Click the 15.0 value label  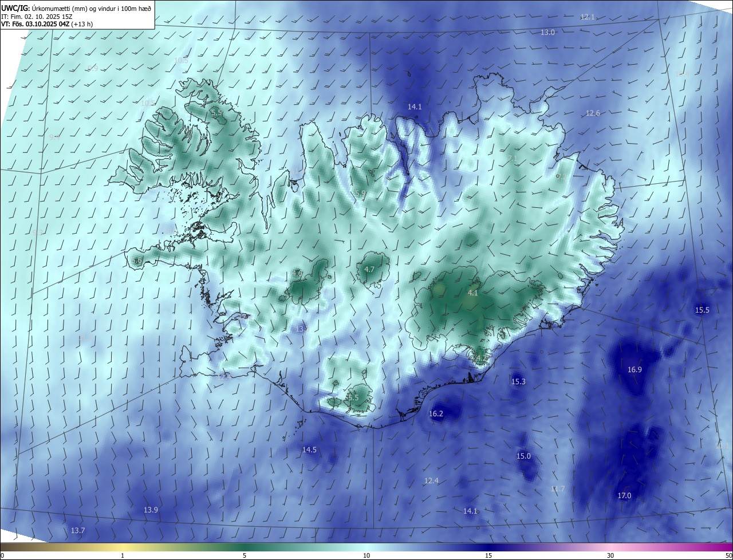click(x=524, y=456)
